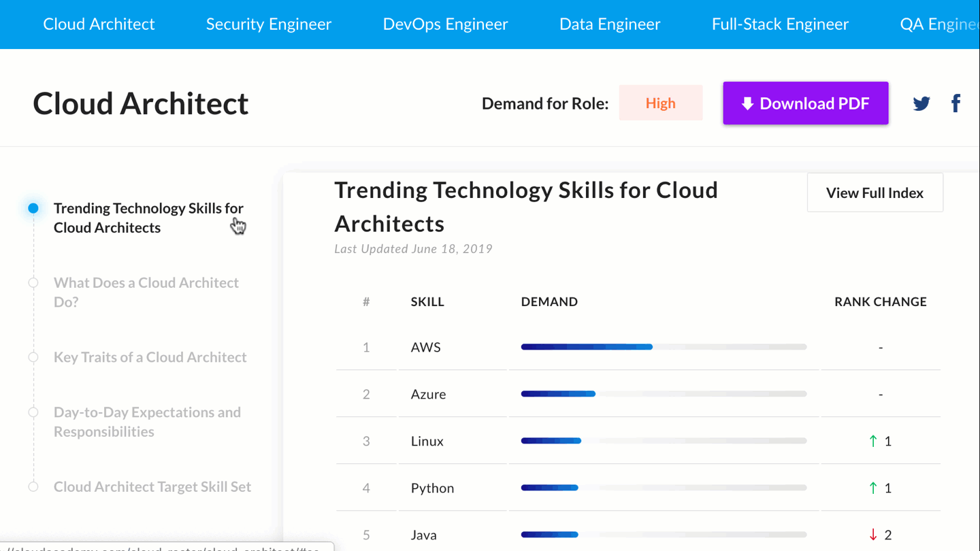
Task: Jump to Trending Technology Skills sidebar link
Action: [x=148, y=218]
